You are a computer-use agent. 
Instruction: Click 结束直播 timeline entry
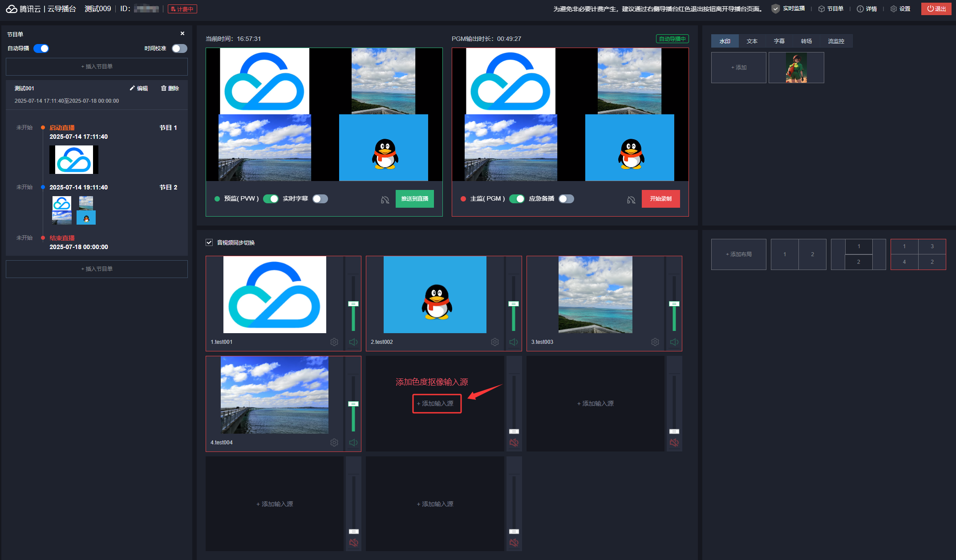click(62, 238)
